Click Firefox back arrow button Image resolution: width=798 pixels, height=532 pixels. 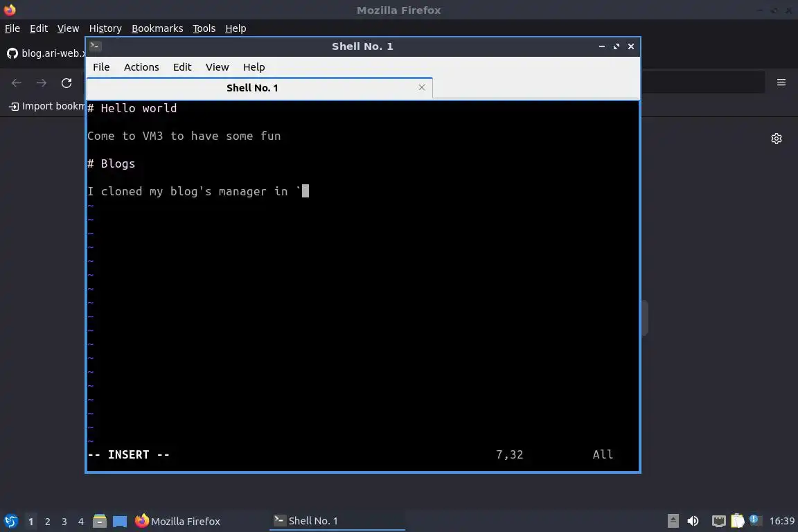pos(17,83)
